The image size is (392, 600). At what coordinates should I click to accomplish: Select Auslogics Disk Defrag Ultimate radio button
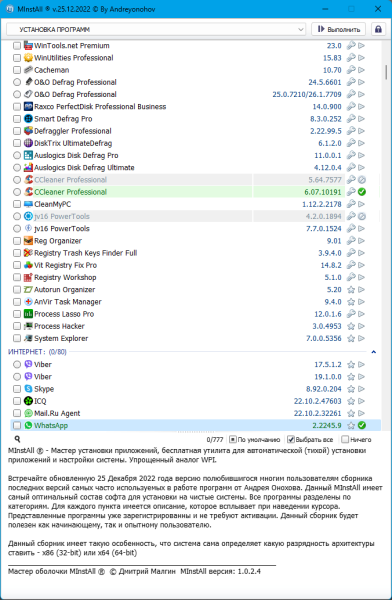click(x=17, y=168)
